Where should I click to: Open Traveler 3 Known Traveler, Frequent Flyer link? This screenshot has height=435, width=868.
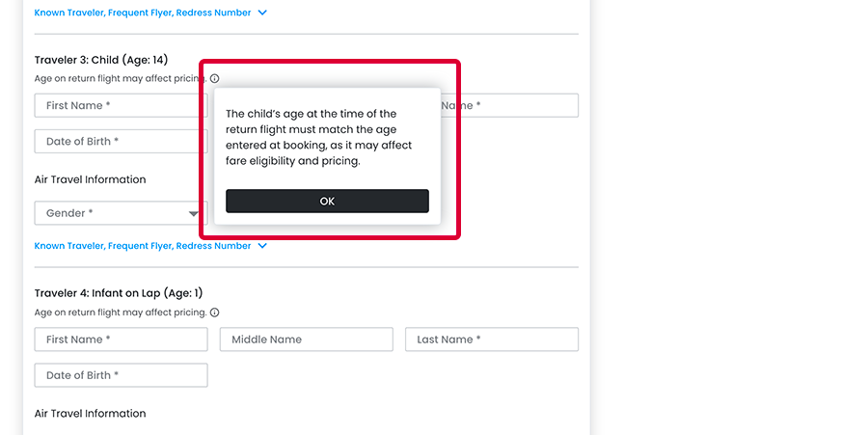coord(143,246)
